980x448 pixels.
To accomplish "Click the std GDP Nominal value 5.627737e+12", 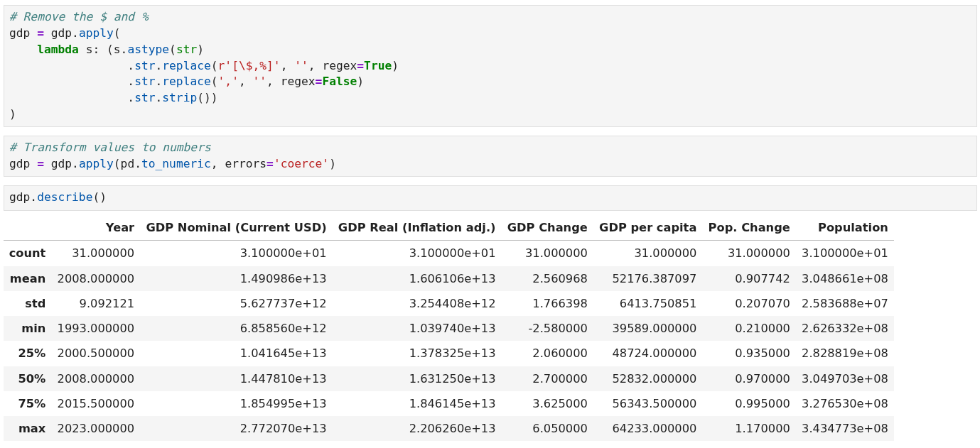I will [x=283, y=303].
